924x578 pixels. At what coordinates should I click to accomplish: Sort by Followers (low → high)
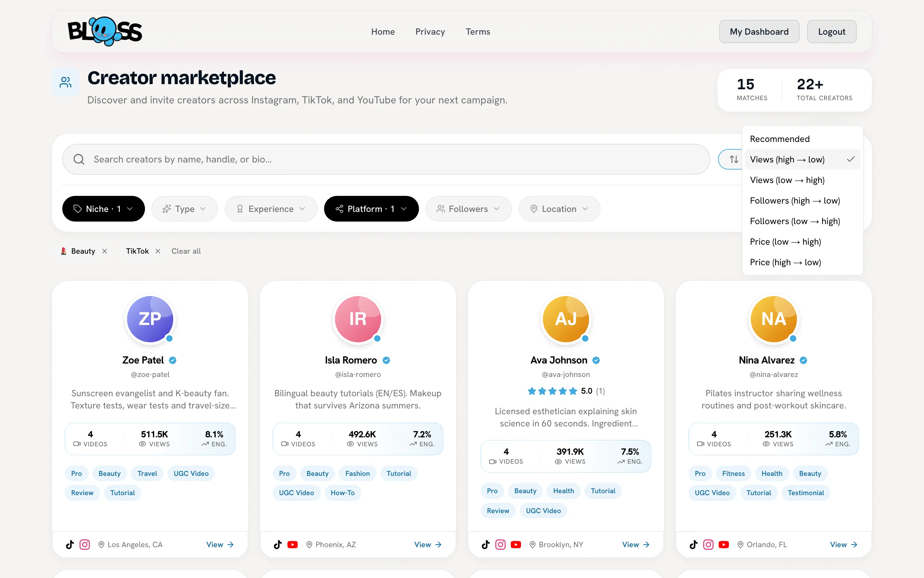802,221
